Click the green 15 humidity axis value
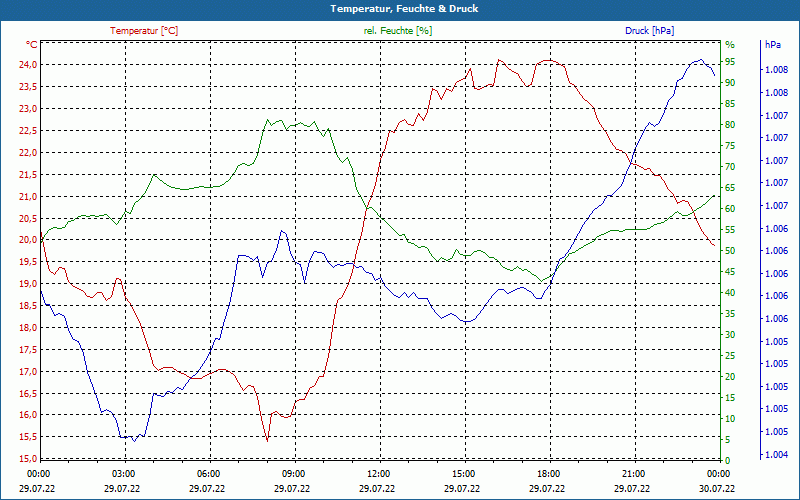 pos(730,397)
